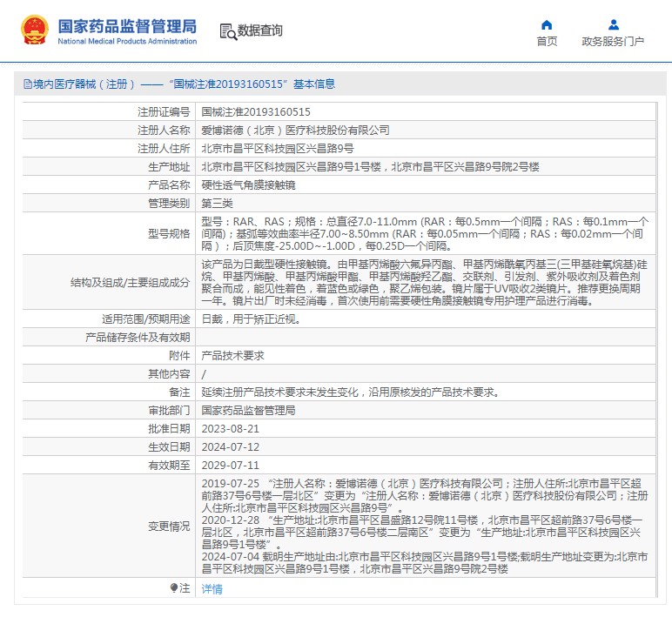Screen dimensions: 672x617
Task: Select registration number 国械注准20193160515 value cell
Action: [256, 112]
